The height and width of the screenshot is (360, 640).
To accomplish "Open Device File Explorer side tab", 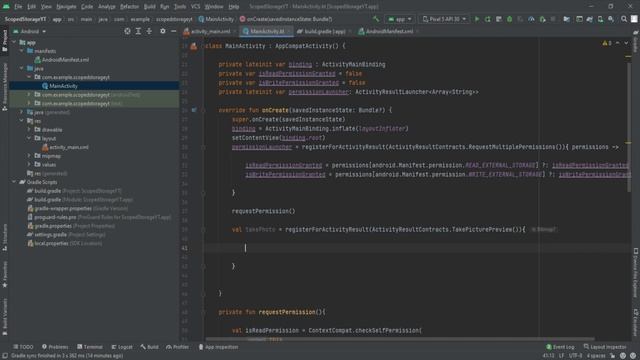I will pos(636,273).
